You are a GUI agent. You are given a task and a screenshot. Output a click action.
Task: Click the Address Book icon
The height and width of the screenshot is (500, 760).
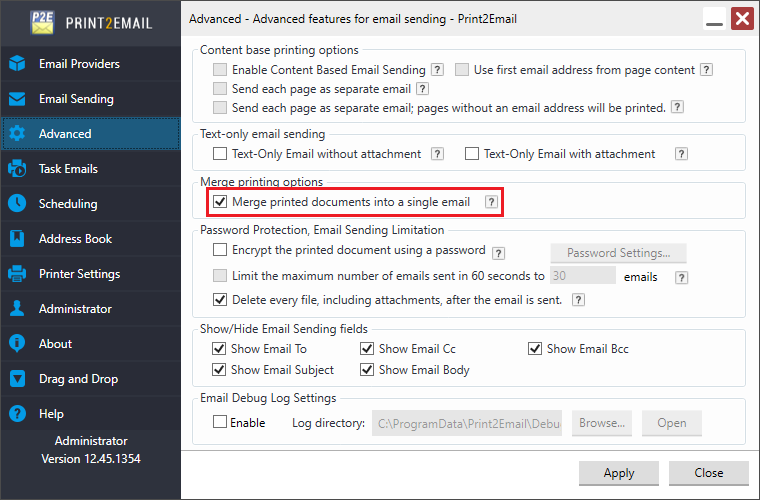pos(17,239)
